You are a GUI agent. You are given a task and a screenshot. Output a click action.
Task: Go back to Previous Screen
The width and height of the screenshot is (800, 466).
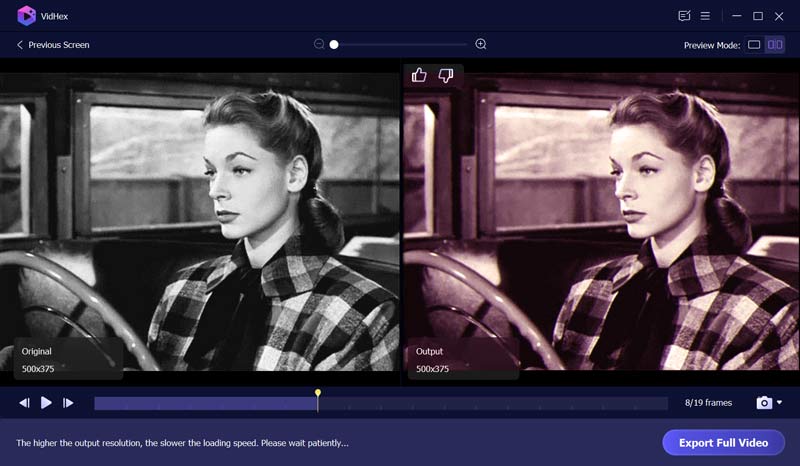point(53,45)
